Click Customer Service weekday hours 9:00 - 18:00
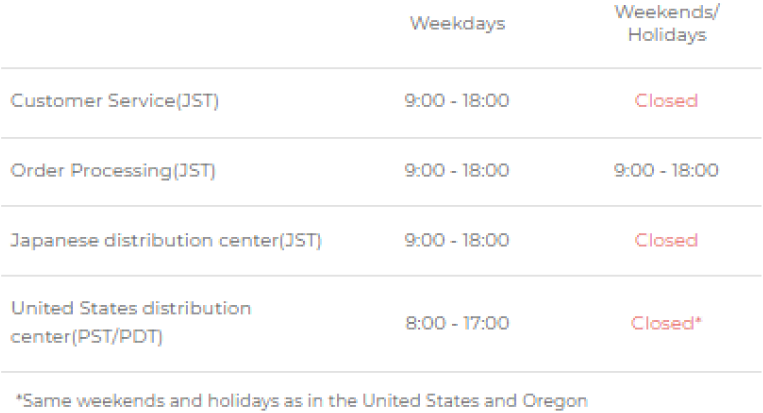Screen dimensions: 763x413 (x=457, y=101)
